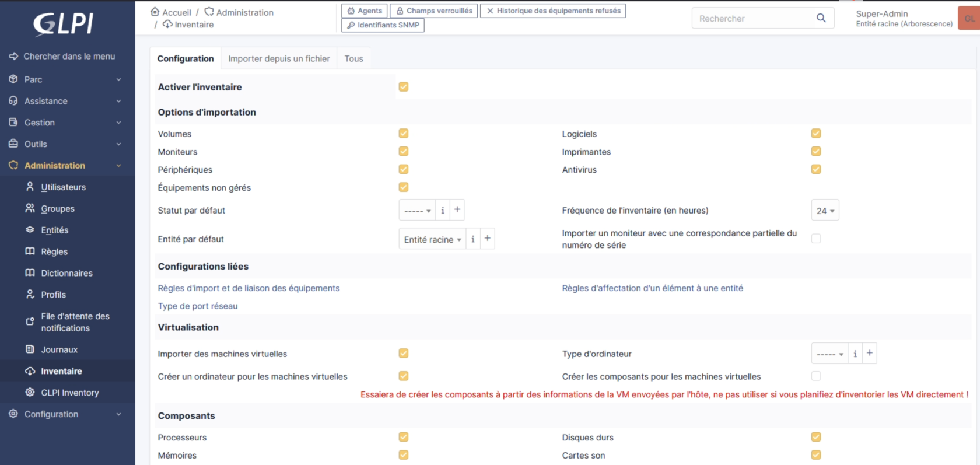Image resolution: width=980 pixels, height=465 pixels.
Task: Click plus icon next to Type d'ordinateur
Action: pyautogui.click(x=870, y=354)
